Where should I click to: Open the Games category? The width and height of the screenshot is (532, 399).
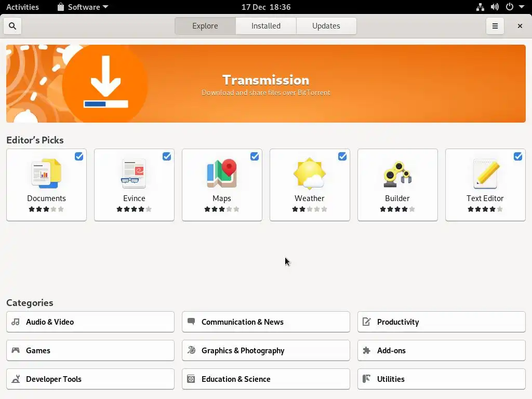tap(90, 350)
